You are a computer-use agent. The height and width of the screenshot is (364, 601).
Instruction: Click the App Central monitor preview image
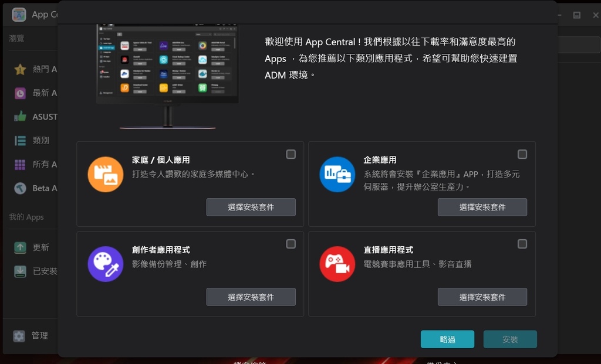(167, 76)
